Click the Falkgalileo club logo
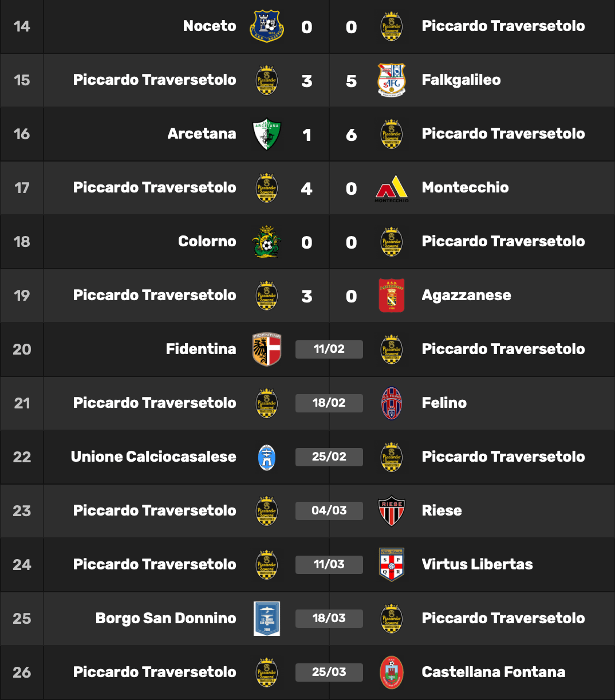615x700 pixels. click(x=392, y=80)
